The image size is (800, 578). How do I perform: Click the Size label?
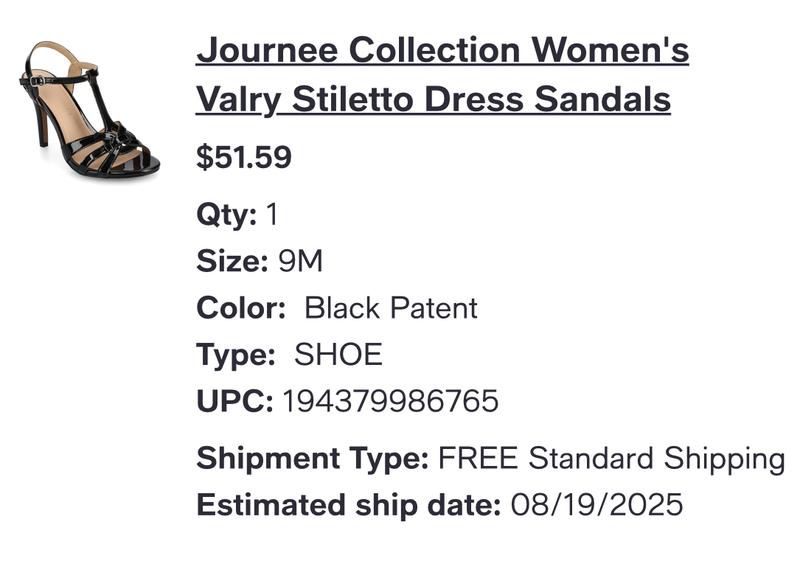coord(232,261)
